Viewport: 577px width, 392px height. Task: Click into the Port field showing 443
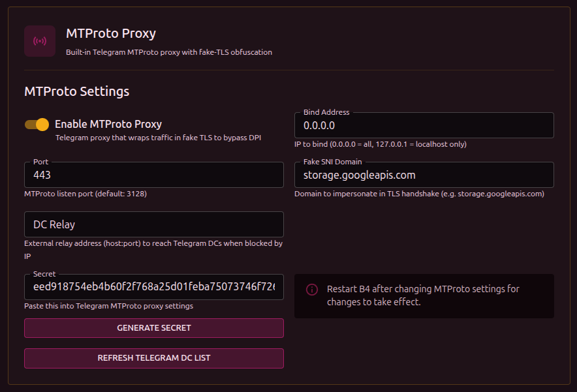tap(153, 175)
